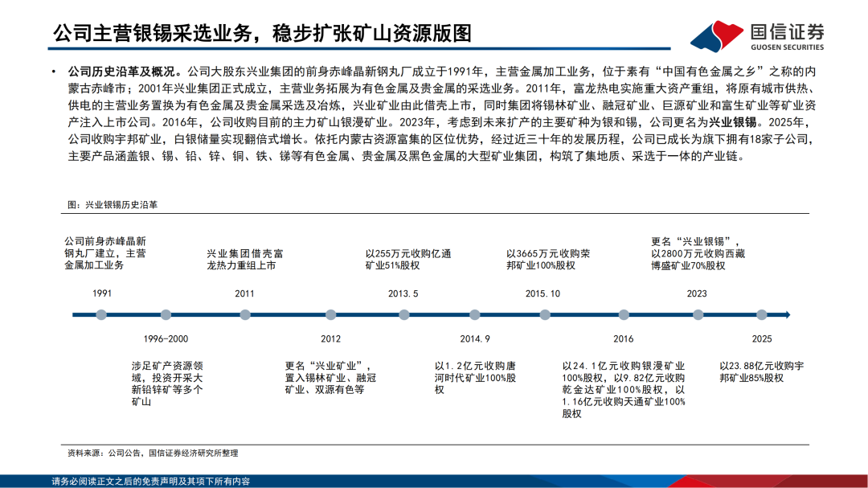Viewport: 868px width, 488px height.
Task: Select the 2023 timeline marker dot
Action: pos(698,314)
